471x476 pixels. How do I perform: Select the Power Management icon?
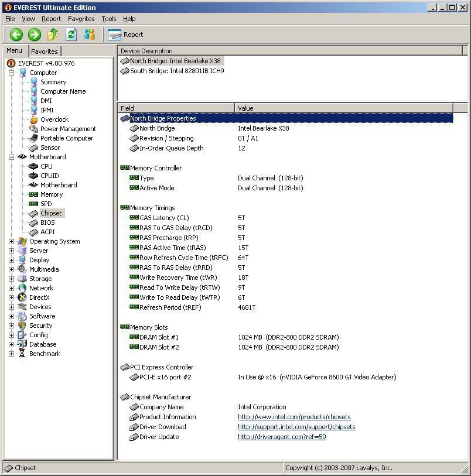(x=34, y=129)
